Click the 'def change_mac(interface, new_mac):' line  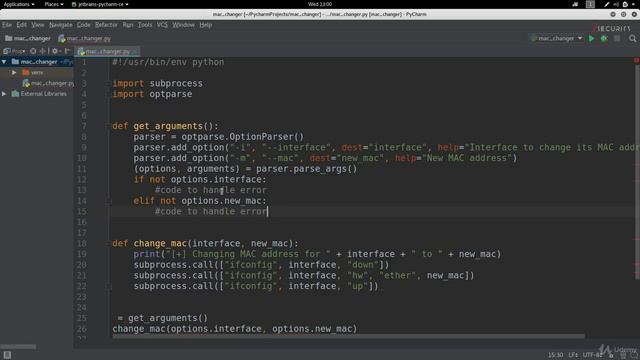205,244
